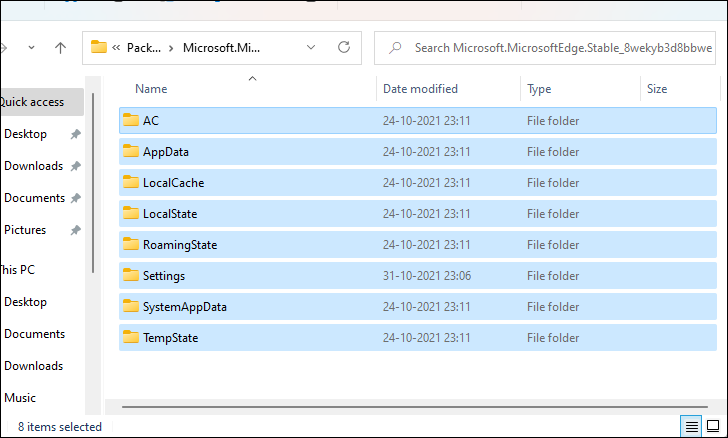Click the File folder type of TempState
This screenshot has height=438, width=728.
[553, 338]
